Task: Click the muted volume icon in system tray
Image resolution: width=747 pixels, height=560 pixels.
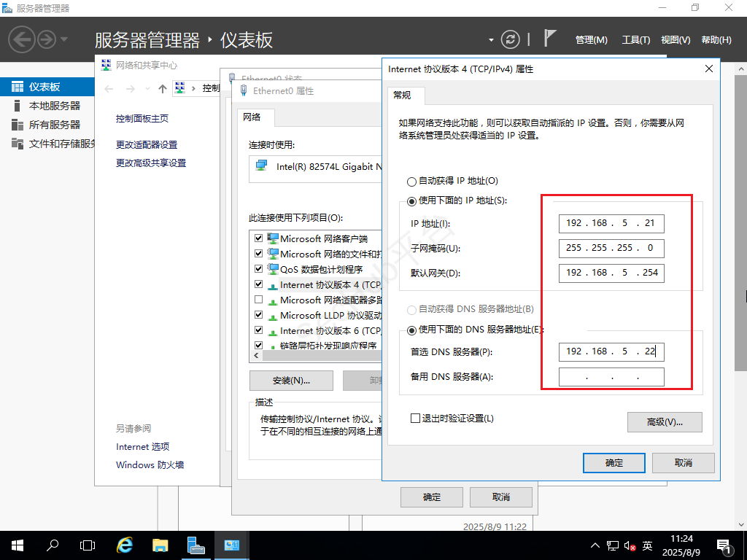Action: point(630,545)
